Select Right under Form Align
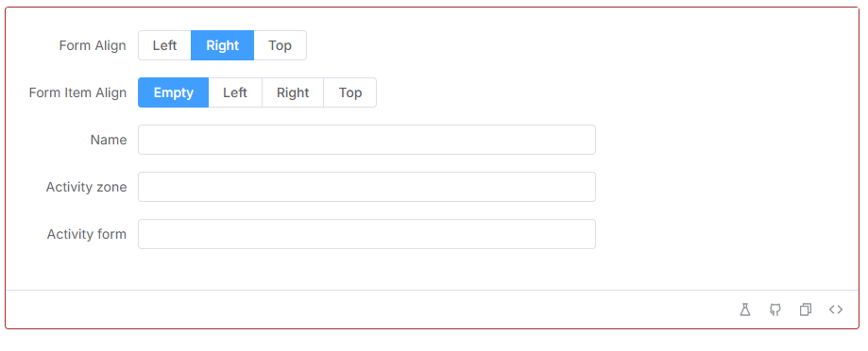The width and height of the screenshot is (868, 351). pos(223,45)
